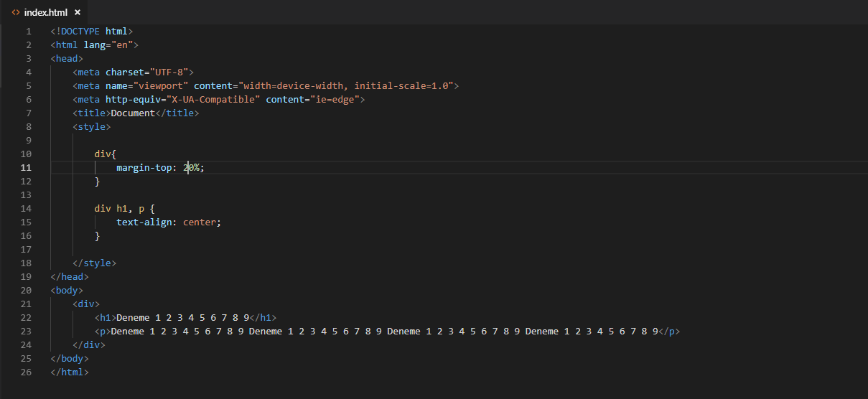The width and height of the screenshot is (868, 399).
Task: Click the word Document inside the title tag
Action: click(133, 113)
